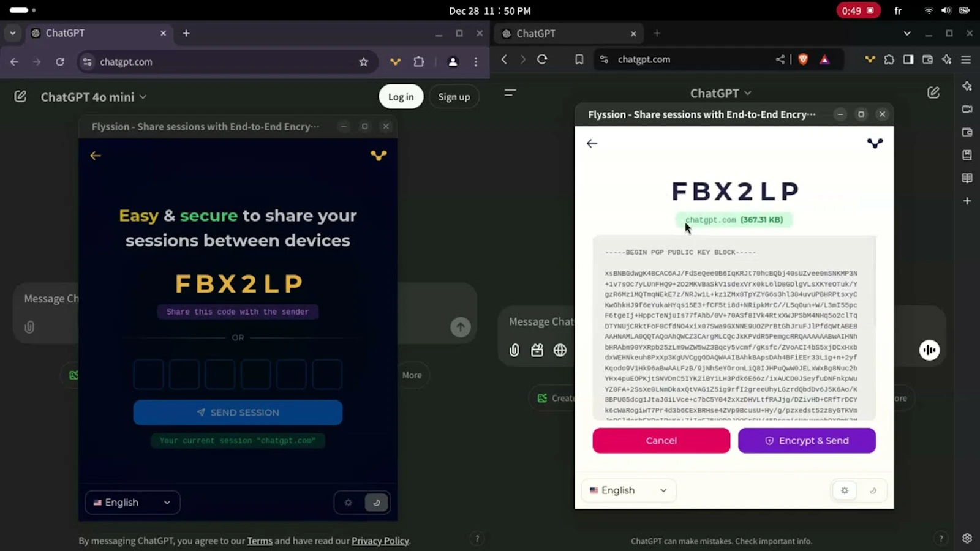Click the back arrow in light Flyssion popup
The width and height of the screenshot is (980, 551).
click(592, 143)
